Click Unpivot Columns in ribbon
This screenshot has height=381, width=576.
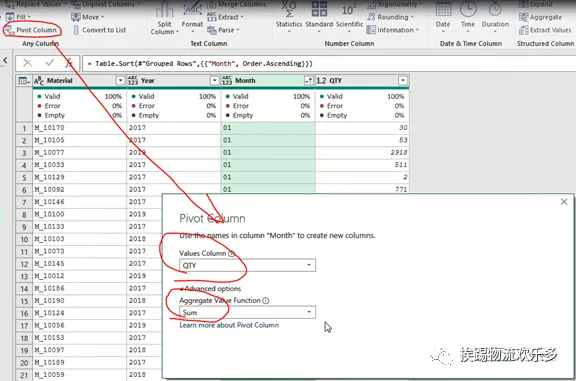pos(106,4)
